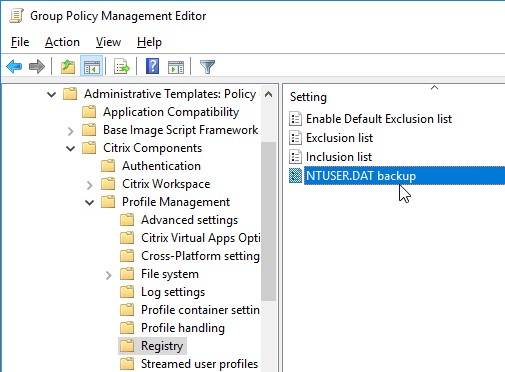Collapse the Profile Management node

pos(90,203)
